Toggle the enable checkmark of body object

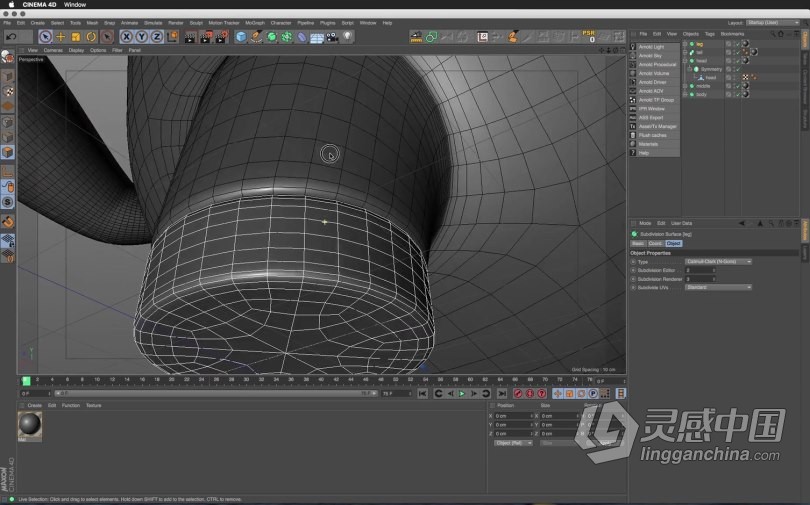coord(738,94)
